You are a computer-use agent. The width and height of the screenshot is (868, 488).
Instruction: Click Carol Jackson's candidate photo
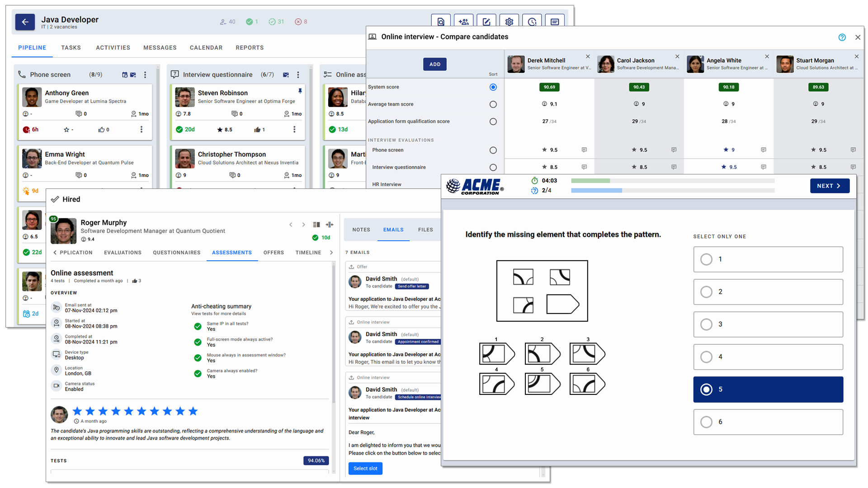(605, 64)
